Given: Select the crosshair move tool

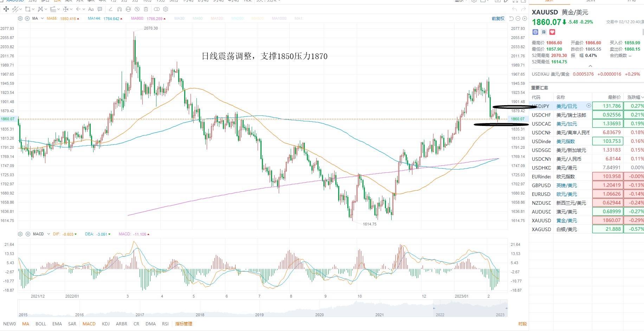Looking at the screenshot, I should 6,9.
